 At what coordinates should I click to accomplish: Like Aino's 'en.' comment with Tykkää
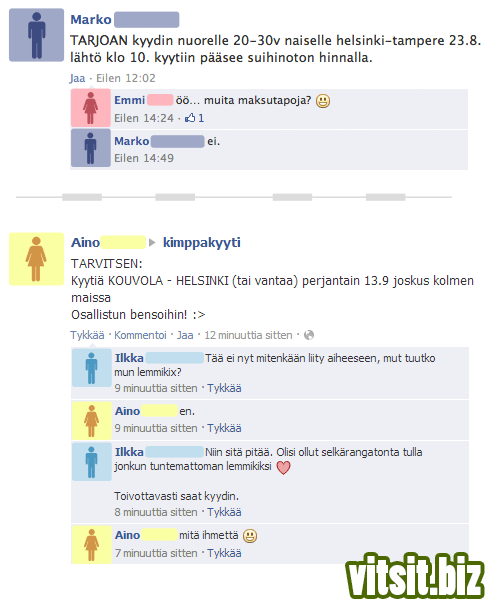[x=224, y=428]
